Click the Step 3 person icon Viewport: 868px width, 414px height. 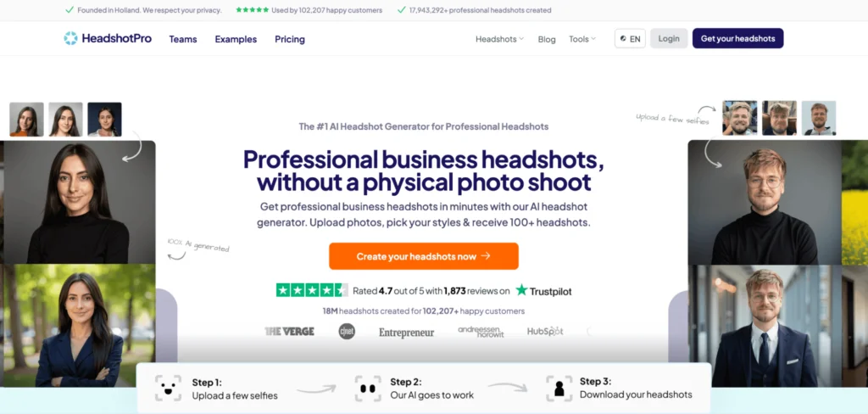(559, 388)
